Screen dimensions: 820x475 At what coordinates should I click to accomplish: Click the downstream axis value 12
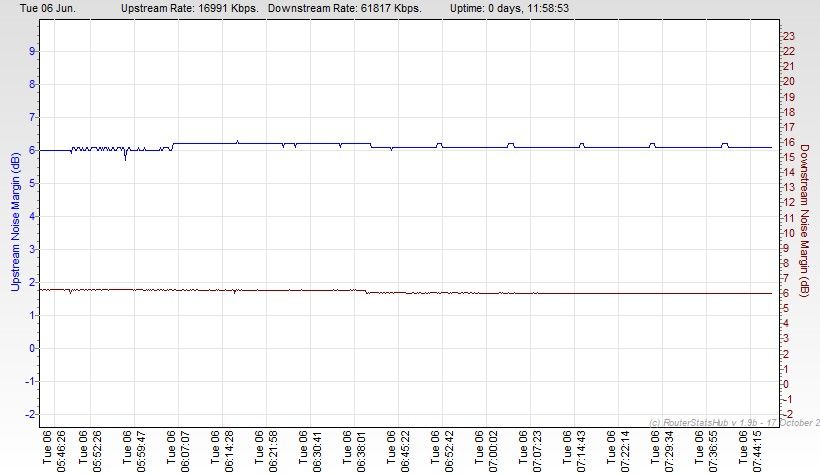pyautogui.click(x=789, y=202)
